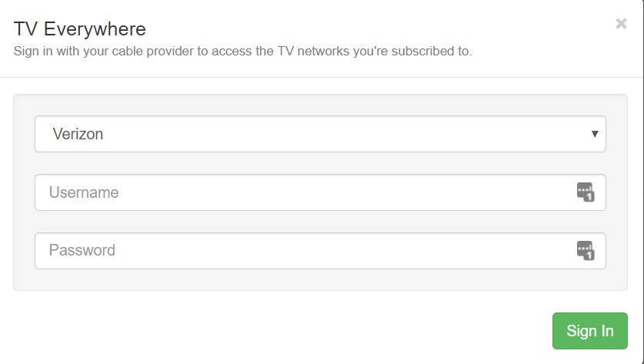Click the Password placeholder text
Image resolution: width=644 pixels, height=364 pixels.
[x=82, y=250]
